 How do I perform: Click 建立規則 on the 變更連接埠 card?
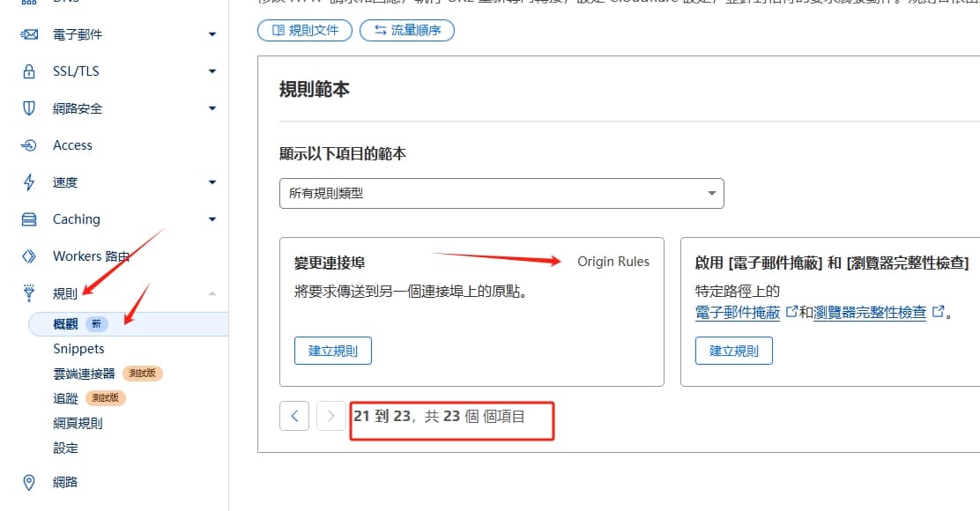click(x=332, y=350)
